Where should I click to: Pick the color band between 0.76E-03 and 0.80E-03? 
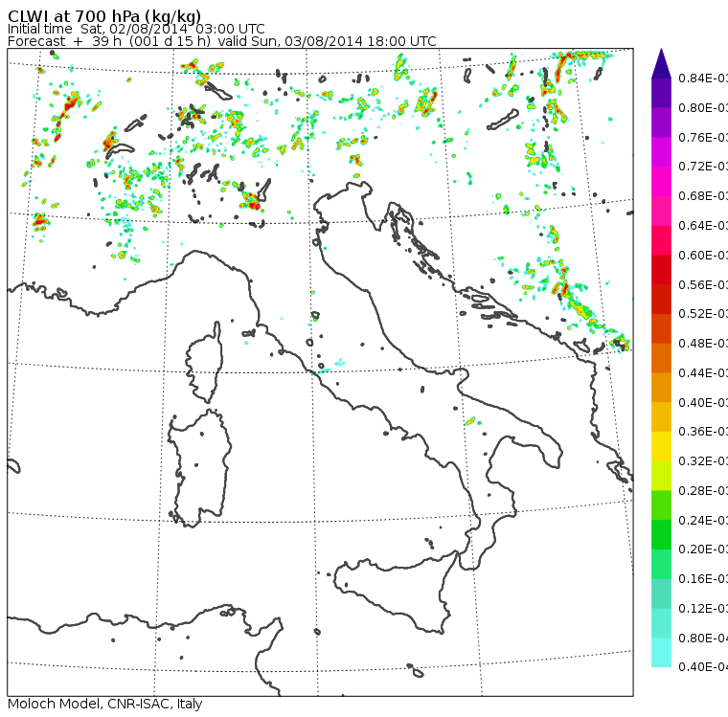click(x=661, y=123)
